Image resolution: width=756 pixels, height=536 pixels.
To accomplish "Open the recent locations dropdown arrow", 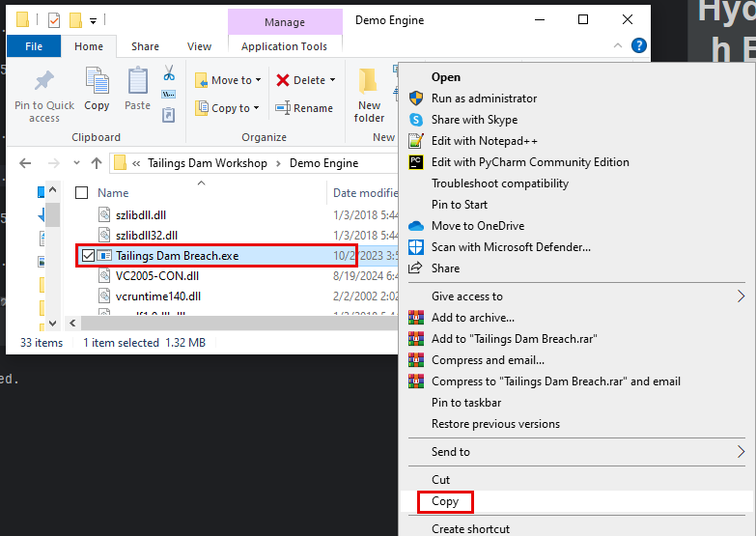I will pyautogui.click(x=76, y=163).
